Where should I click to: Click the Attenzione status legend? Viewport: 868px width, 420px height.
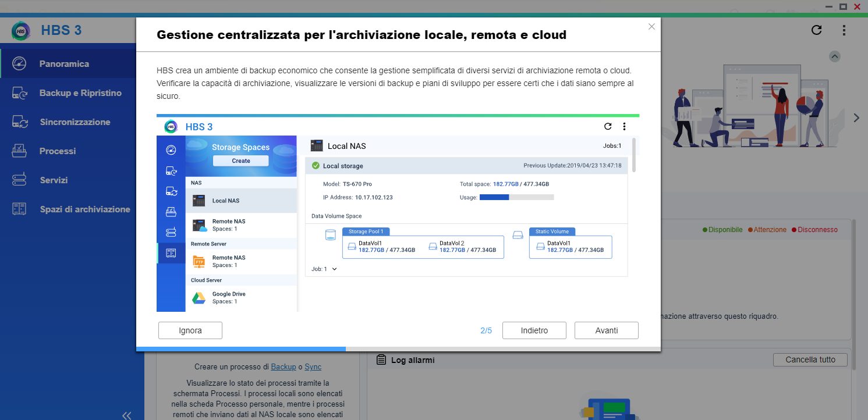click(767, 230)
